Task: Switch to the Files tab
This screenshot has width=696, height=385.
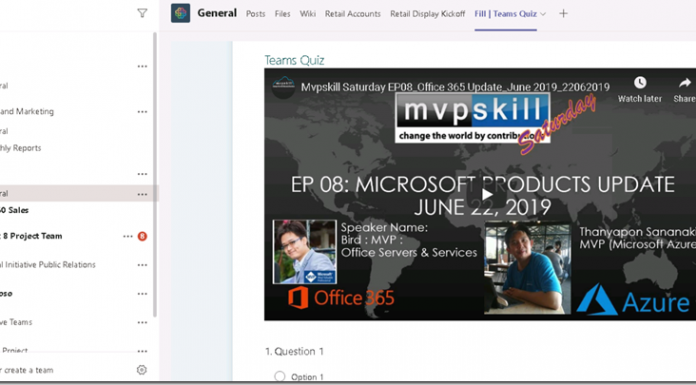Action: [x=282, y=14]
